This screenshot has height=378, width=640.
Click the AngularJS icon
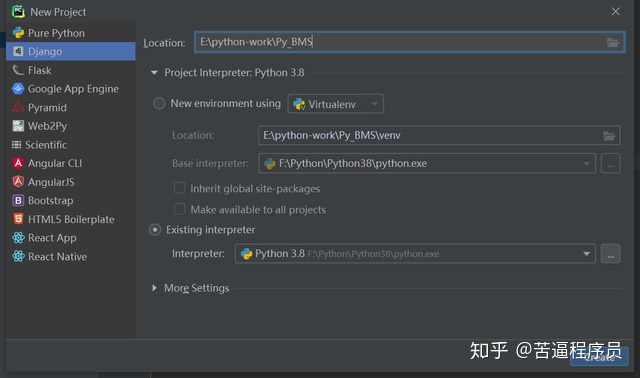click(18, 182)
